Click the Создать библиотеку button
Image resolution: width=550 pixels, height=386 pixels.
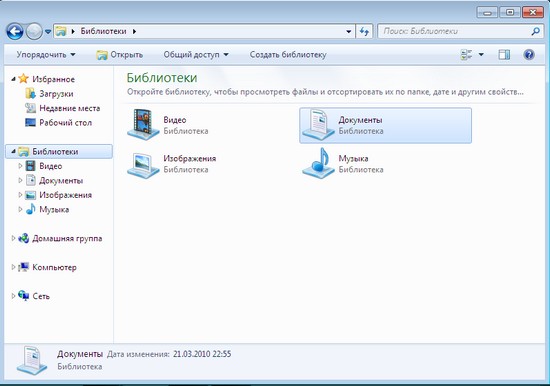point(288,54)
